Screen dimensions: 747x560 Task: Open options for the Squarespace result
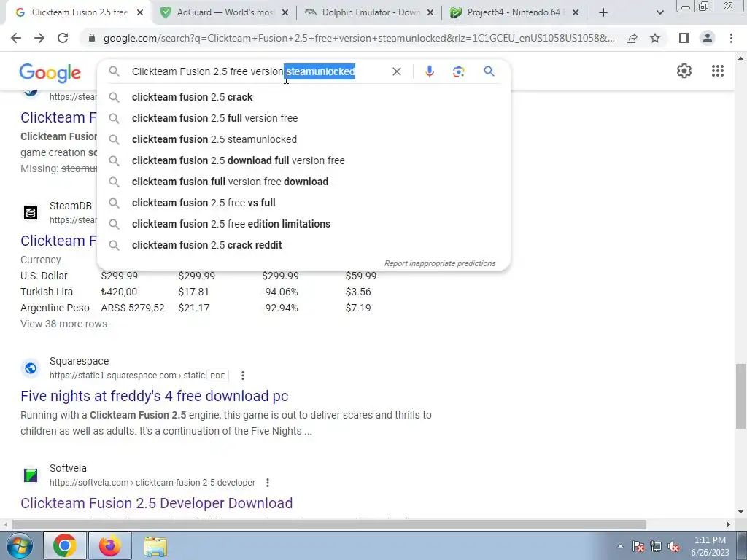[242, 376]
